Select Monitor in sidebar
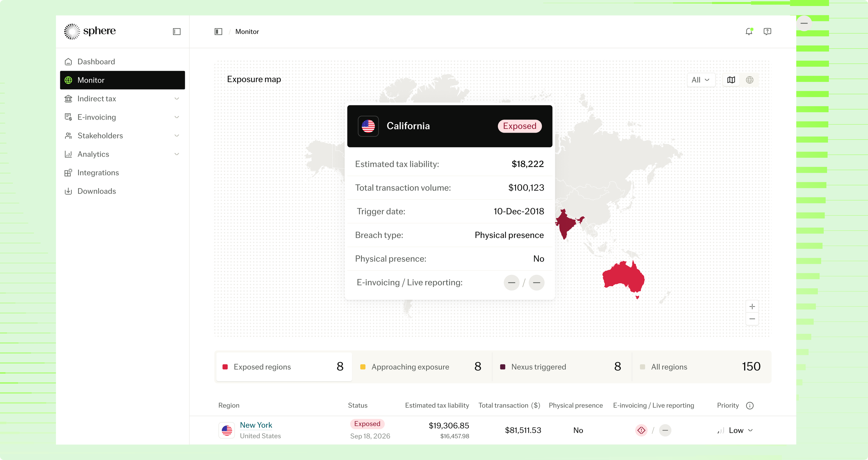Image resolution: width=868 pixels, height=460 pixels. (122, 80)
